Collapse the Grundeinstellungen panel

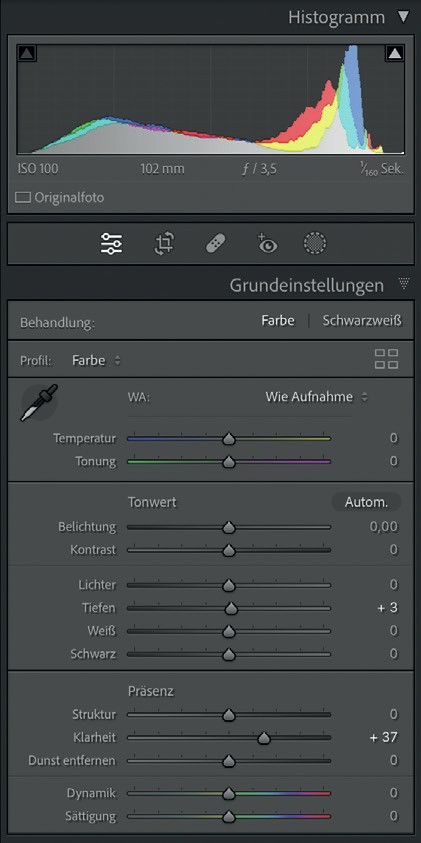(404, 283)
